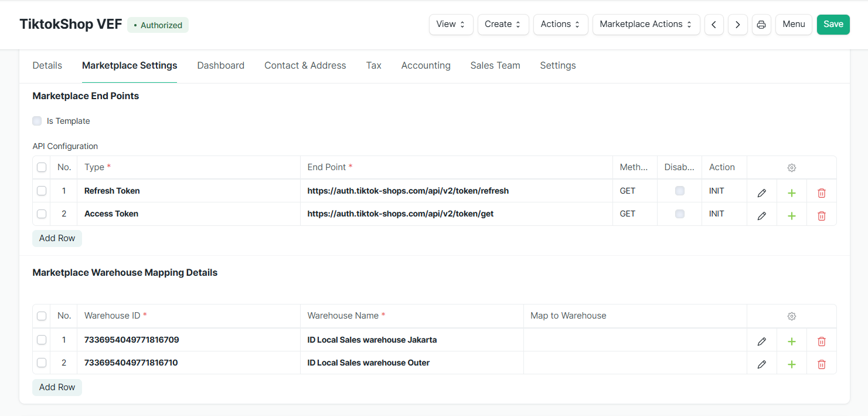Select all rows in Warehouse Mapping table
This screenshot has width=868, height=416.
[x=42, y=316]
